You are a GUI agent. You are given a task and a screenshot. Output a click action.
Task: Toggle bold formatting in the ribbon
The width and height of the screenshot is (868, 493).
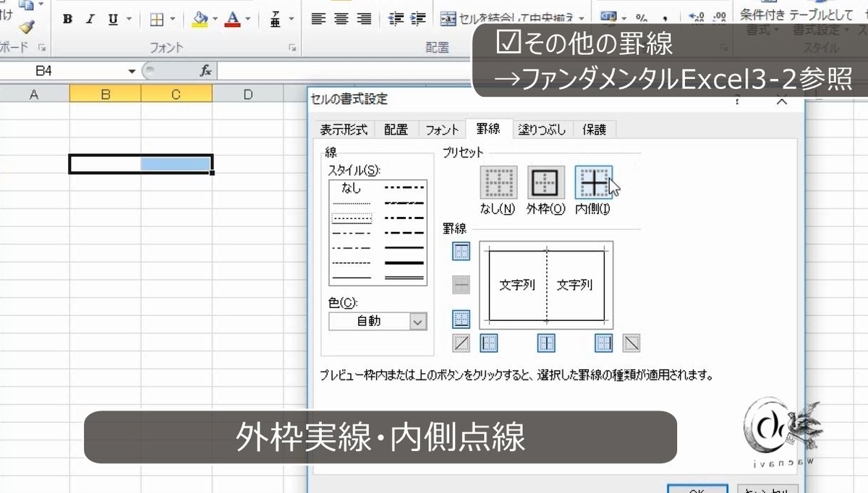click(x=67, y=19)
